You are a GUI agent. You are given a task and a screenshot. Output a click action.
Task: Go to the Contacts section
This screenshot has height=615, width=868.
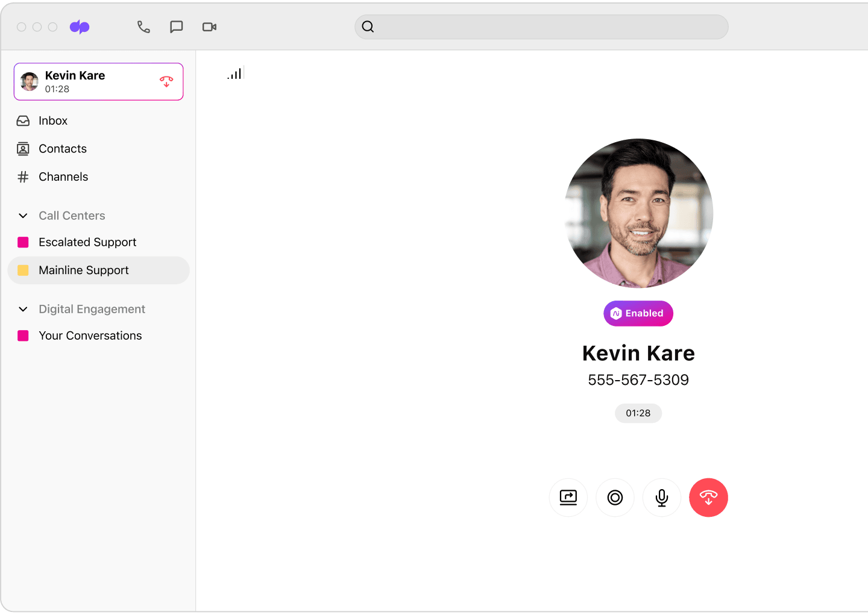click(x=62, y=149)
